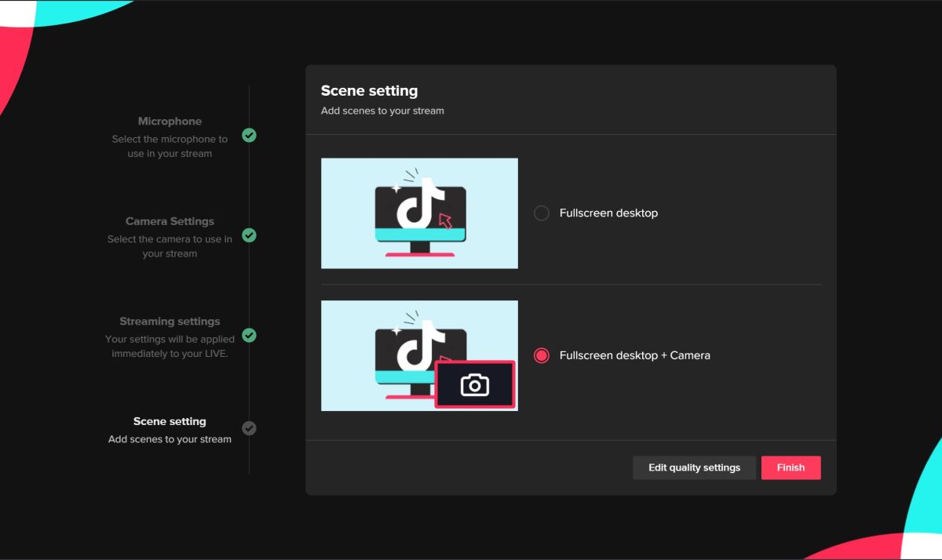Viewport: 942px width, 560px height.
Task: Select the Fullscreen desktop + Camera radio button
Action: click(x=541, y=355)
